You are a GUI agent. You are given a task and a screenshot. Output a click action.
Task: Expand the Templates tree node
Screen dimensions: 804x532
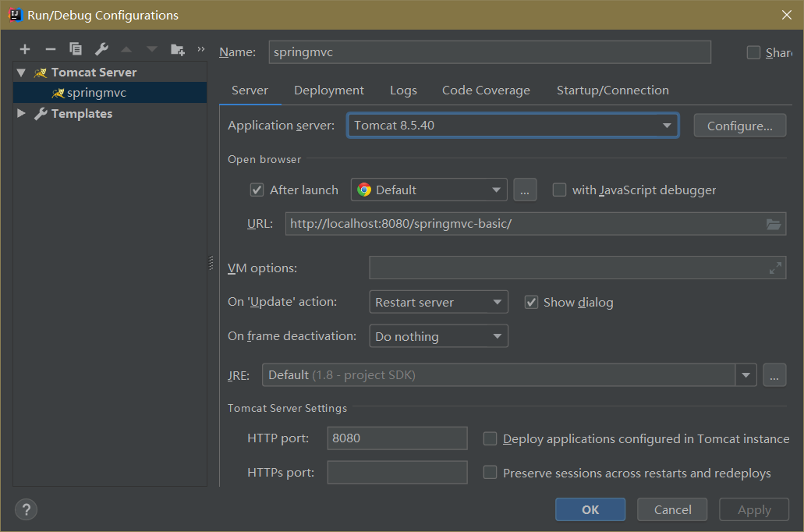[21, 114]
